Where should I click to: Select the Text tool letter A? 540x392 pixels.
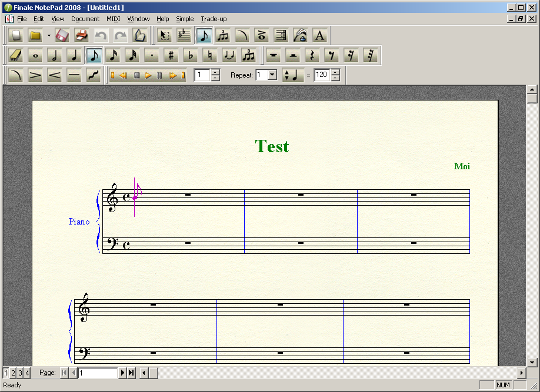(319, 35)
